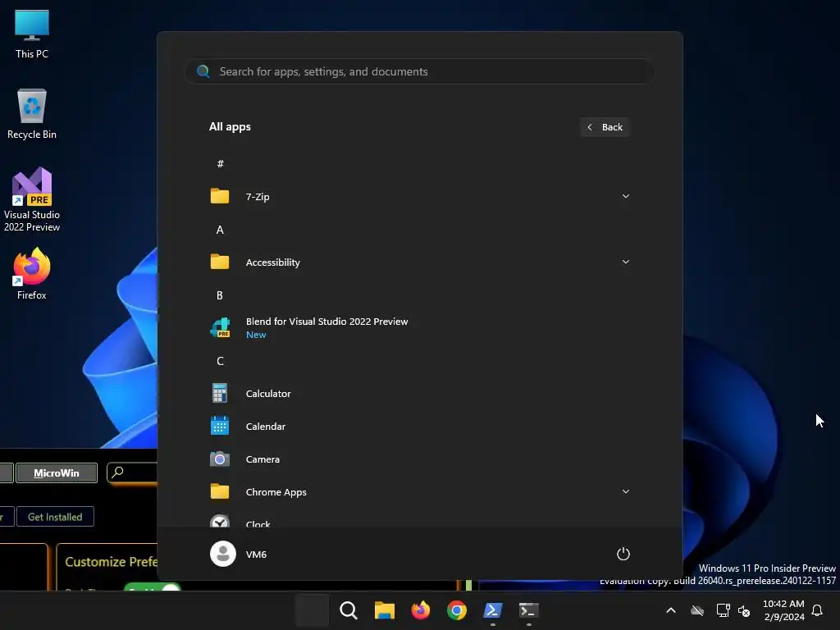Open Firefox from the taskbar
The width and height of the screenshot is (840, 630).
click(x=421, y=610)
